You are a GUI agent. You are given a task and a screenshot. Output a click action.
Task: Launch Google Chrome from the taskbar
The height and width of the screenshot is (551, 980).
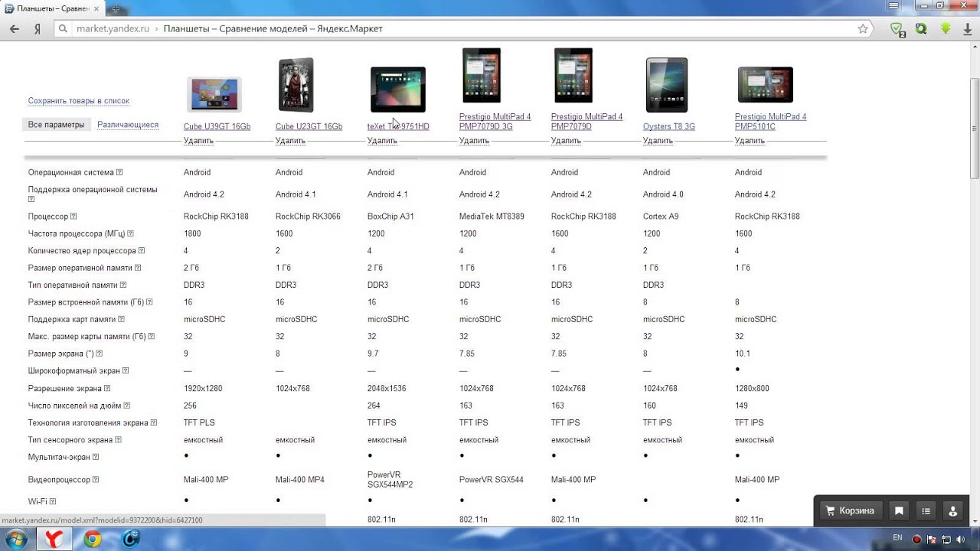tap(93, 540)
